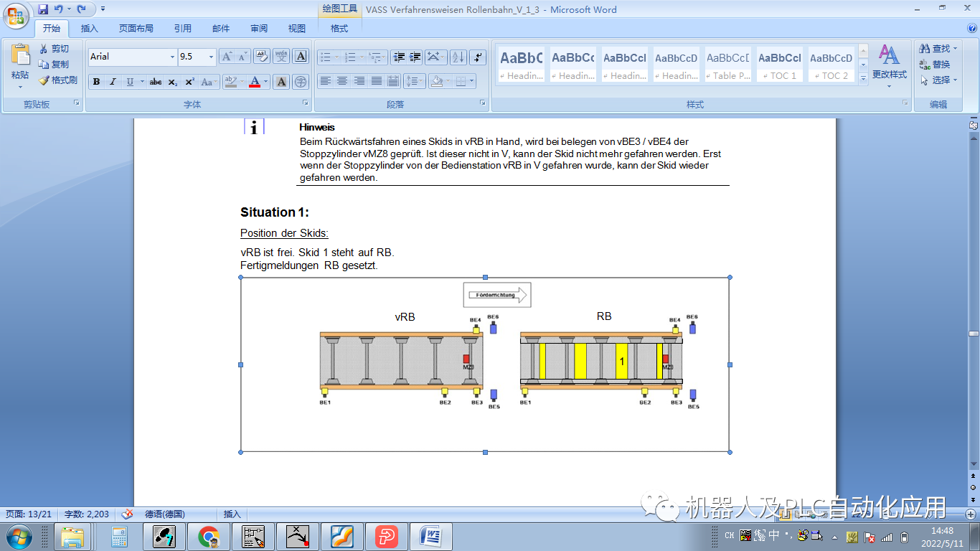This screenshot has width=980, height=551.
Task: Toggle Italic formatting
Action: point(113,82)
